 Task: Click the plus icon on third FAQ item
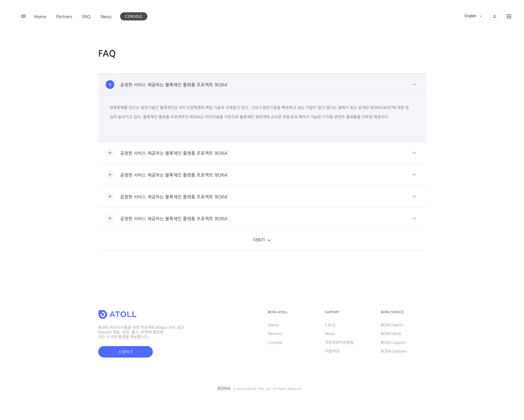click(x=110, y=175)
